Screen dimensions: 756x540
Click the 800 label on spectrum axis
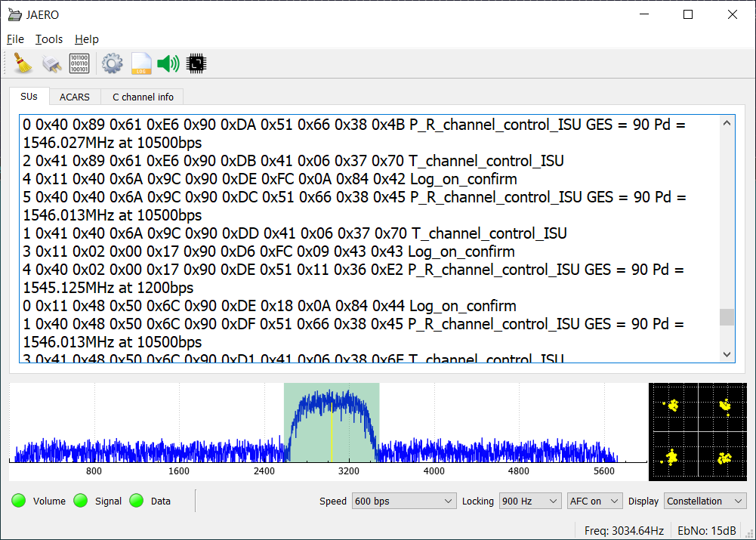[x=94, y=471]
